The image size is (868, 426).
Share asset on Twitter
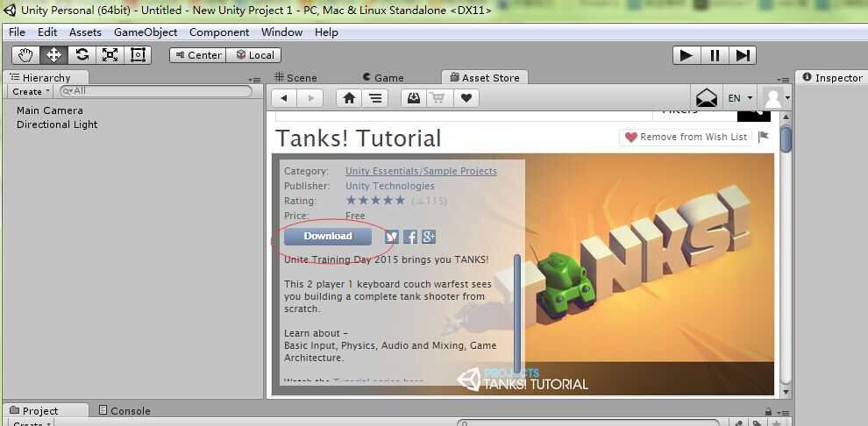[x=392, y=237]
